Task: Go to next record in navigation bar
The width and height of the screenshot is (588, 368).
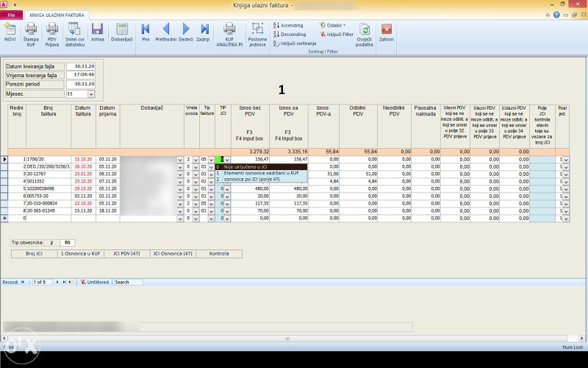Action: pos(57,282)
